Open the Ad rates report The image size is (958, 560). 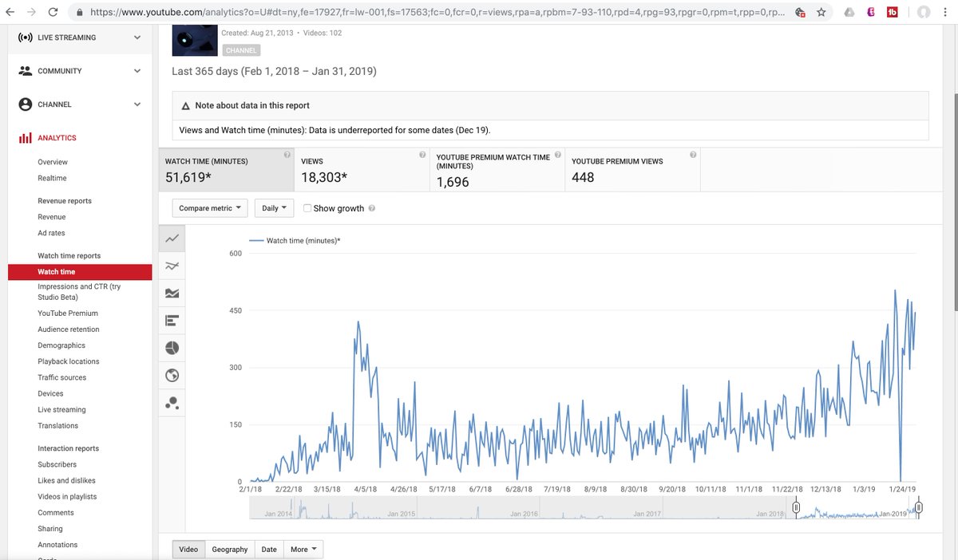point(51,233)
